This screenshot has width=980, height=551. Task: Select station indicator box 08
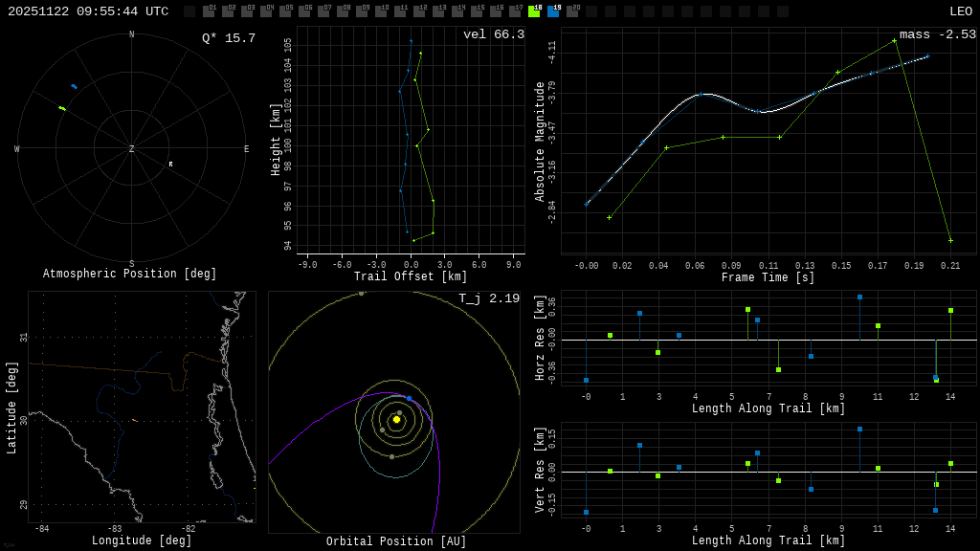343,11
